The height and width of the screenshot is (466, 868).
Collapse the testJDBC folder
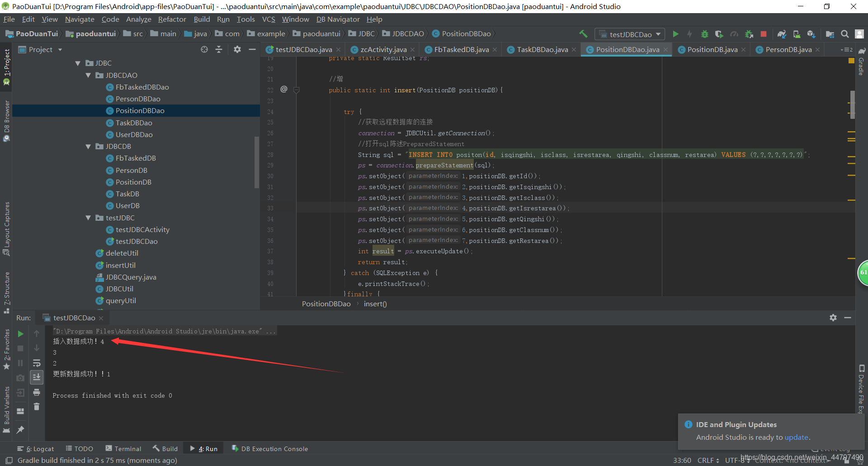(x=88, y=218)
